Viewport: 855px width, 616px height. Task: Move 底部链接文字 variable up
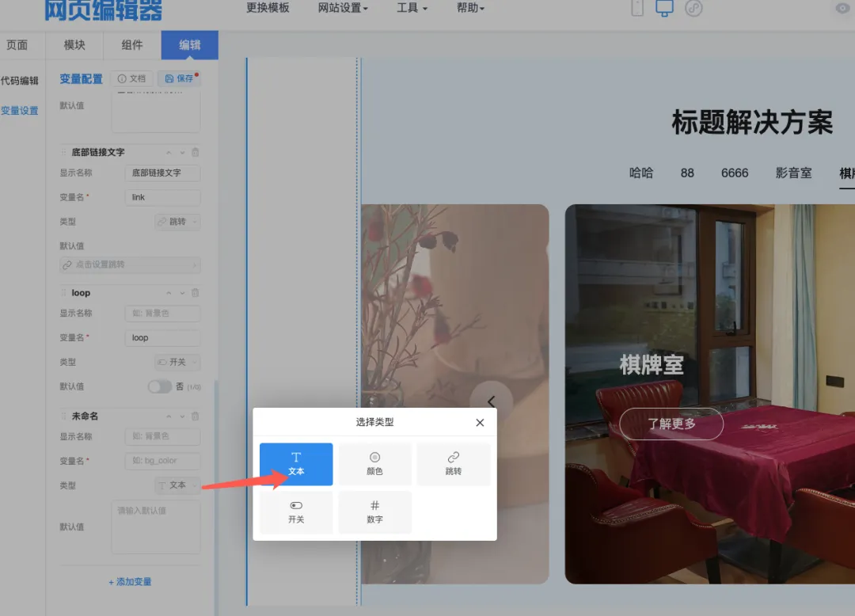pyautogui.click(x=169, y=153)
